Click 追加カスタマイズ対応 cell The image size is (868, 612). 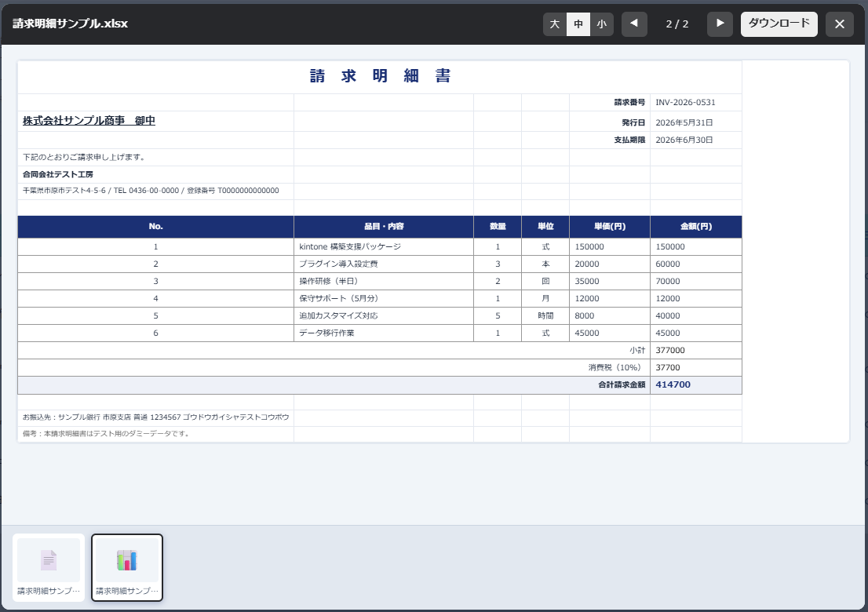click(384, 315)
